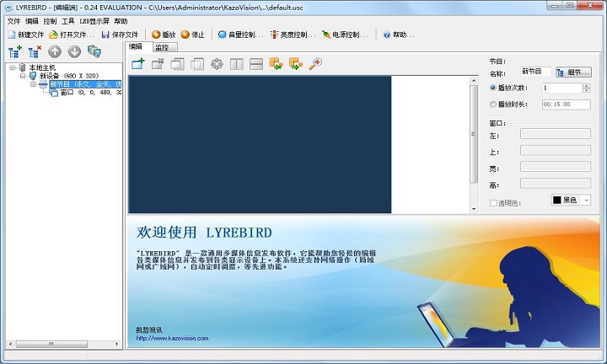Enable the 透明色 checkbox

[493, 203]
